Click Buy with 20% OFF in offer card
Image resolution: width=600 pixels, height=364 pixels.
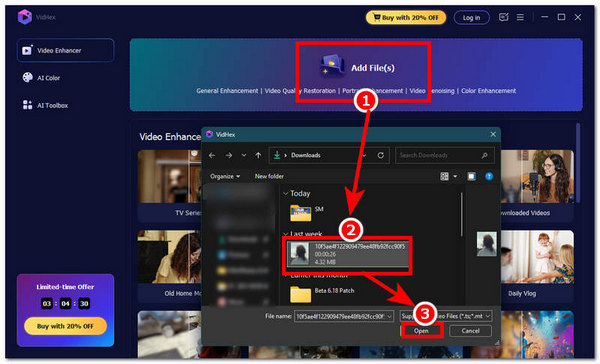[65, 326]
